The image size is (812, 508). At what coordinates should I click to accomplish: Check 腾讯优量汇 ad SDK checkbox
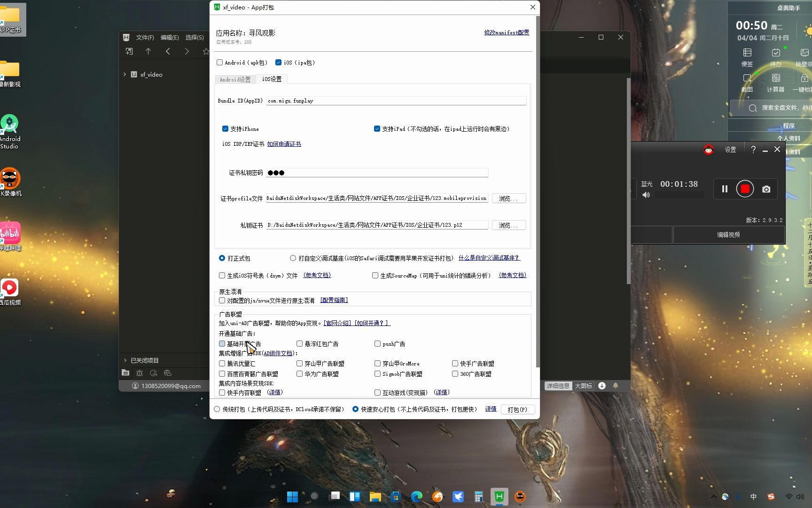(222, 363)
